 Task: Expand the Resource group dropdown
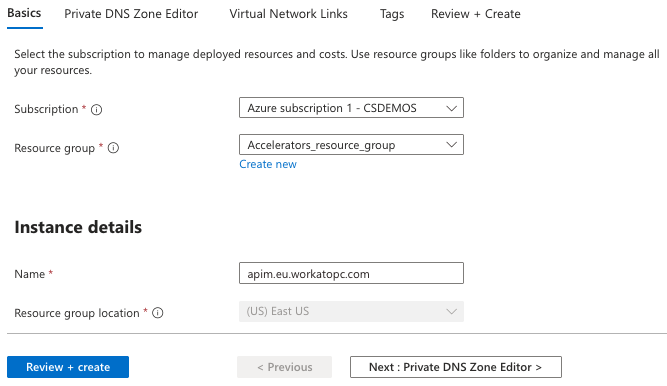coord(351,145)
